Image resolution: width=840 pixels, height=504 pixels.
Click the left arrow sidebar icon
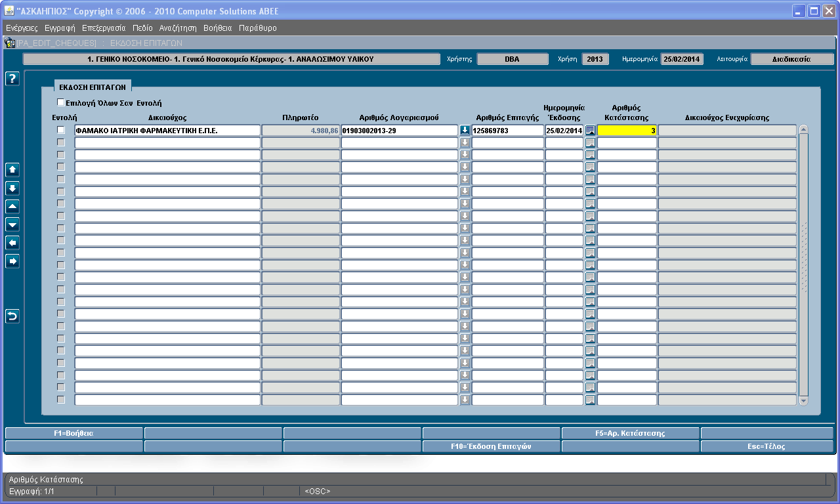pos(12,243)
